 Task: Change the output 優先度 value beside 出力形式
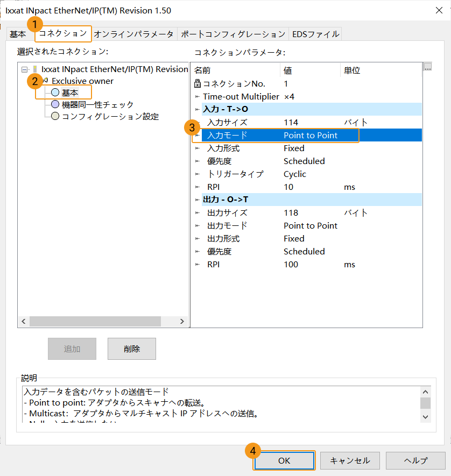tap(304, 251)
